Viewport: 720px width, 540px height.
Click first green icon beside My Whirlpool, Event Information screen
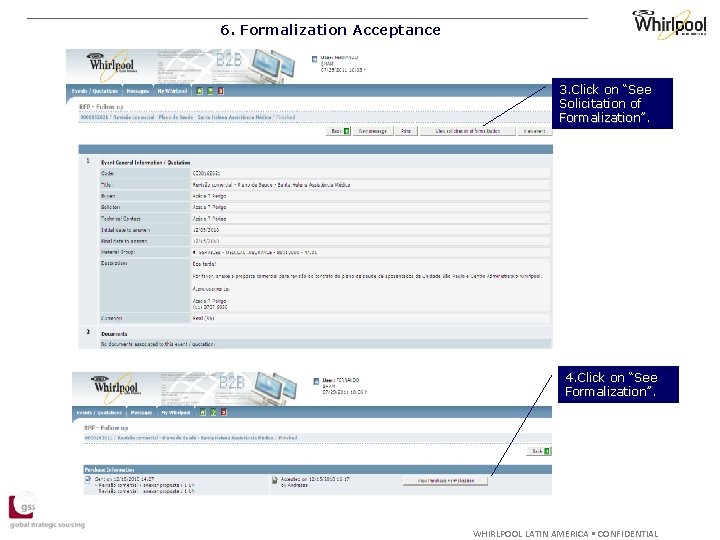click(x=199, y=91)
